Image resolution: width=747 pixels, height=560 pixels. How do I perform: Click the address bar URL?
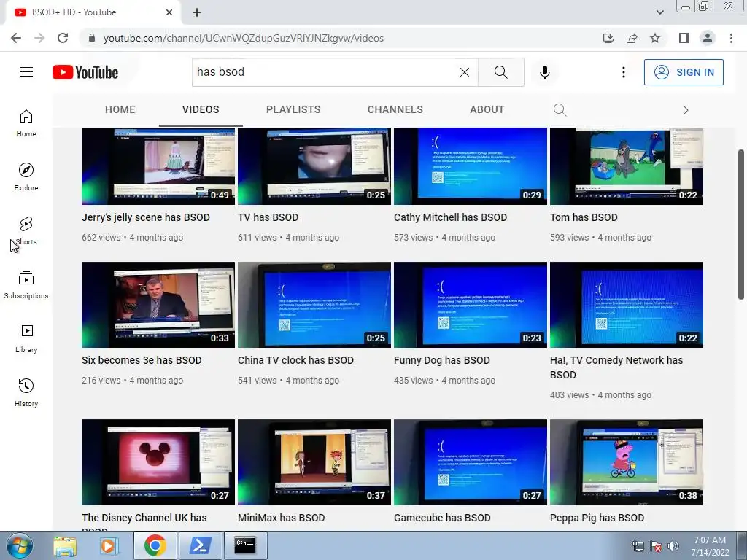pos(244,38)
